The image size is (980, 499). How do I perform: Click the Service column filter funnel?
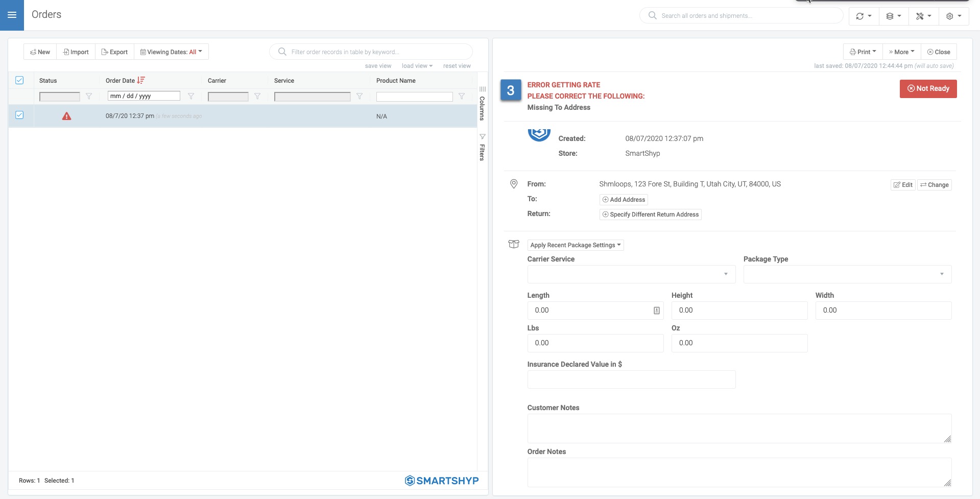[360, 96]
